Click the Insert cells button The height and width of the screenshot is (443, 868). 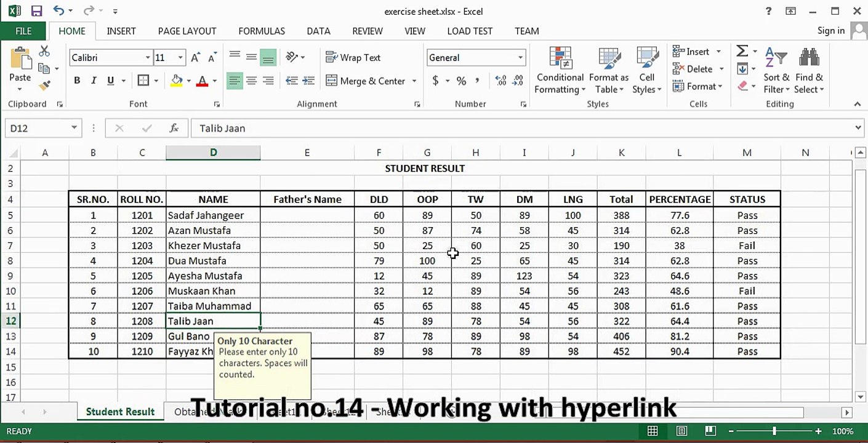[x=692, y=52]
